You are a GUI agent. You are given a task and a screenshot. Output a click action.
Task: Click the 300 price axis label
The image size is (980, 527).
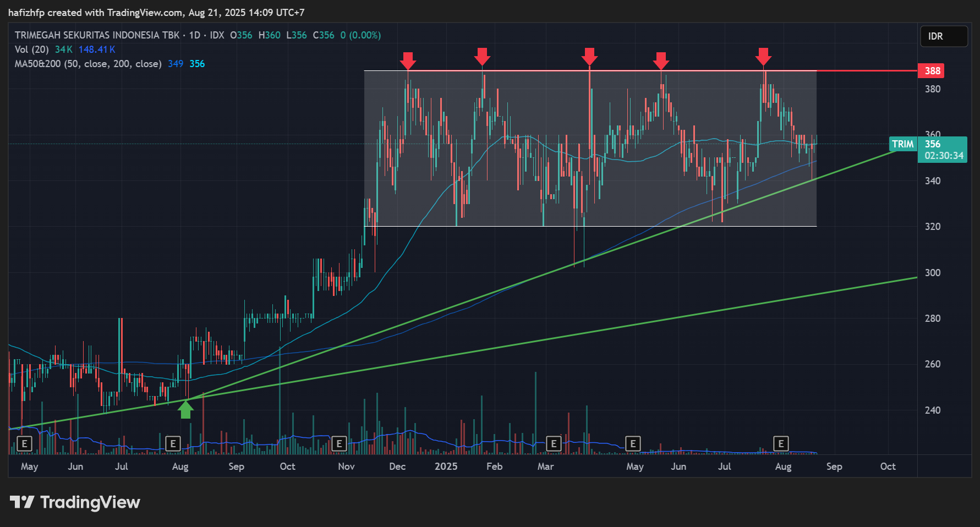(933, 273)
